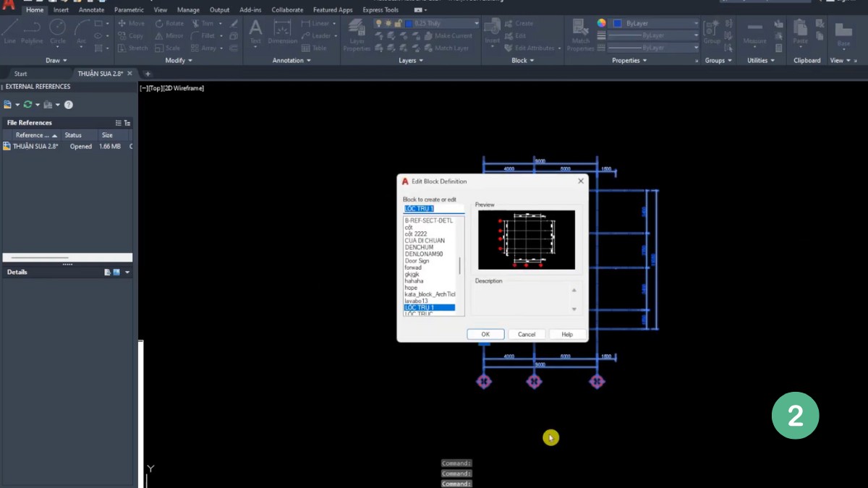The width and height of the screenshot is (868, 488).
Task: Activate the Copy command in Modify panel
Action: pos(131,35)
